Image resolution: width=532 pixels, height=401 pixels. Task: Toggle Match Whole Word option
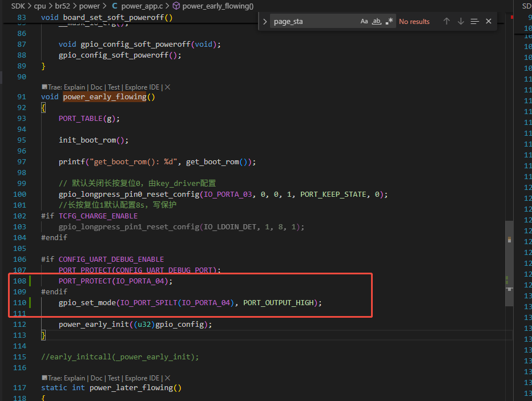point(377,21)
